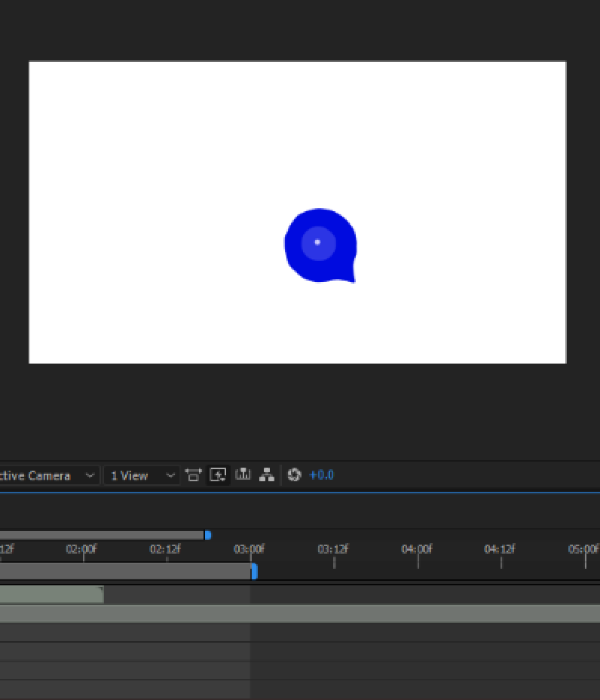Select the blue speech bubble shape

(x=320, y=245)
